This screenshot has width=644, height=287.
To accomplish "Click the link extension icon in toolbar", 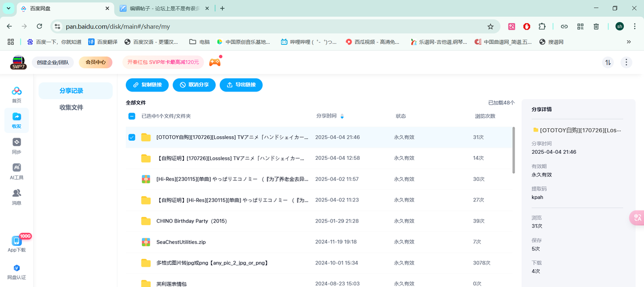I will (565, 26).
